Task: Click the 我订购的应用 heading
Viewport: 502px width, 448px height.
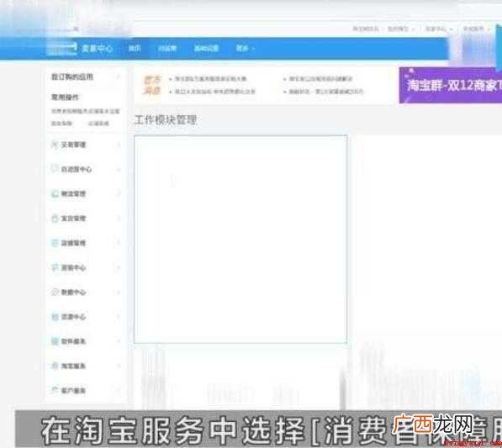Action: 72,76
